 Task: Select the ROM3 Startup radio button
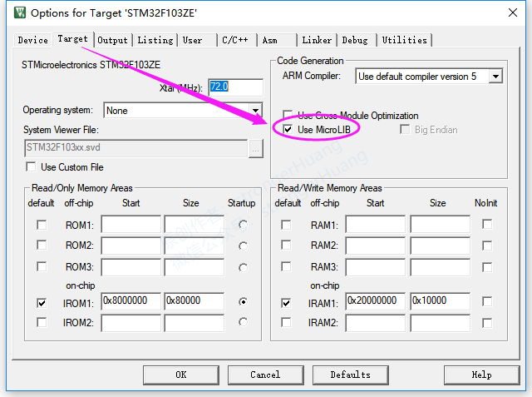243,268
